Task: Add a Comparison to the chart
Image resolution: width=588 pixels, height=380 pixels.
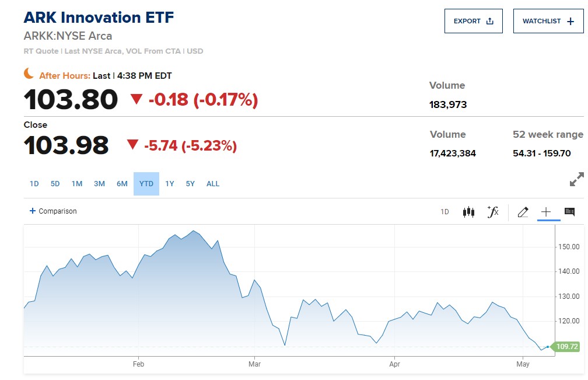Action: [x=53, y=211]
